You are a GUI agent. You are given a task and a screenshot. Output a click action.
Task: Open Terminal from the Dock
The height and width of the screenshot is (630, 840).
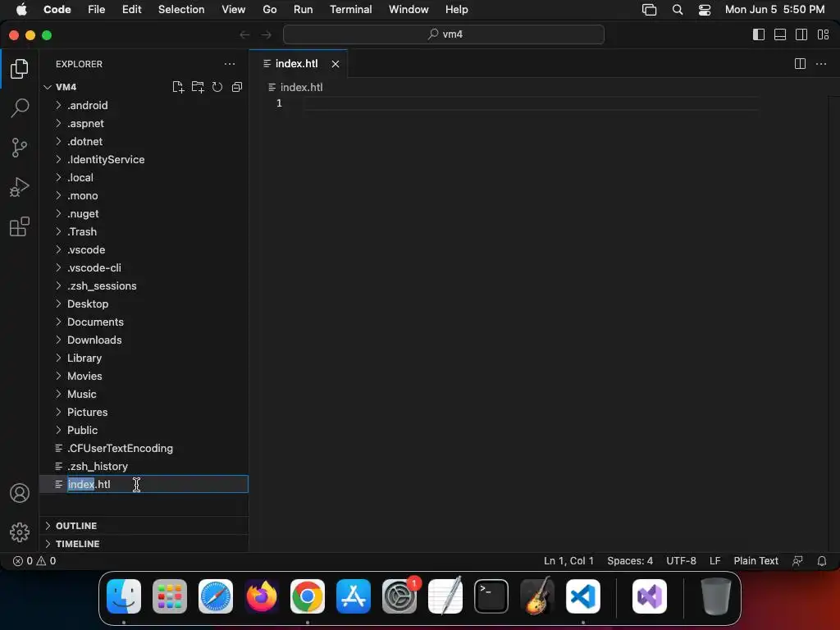[491, 596]
